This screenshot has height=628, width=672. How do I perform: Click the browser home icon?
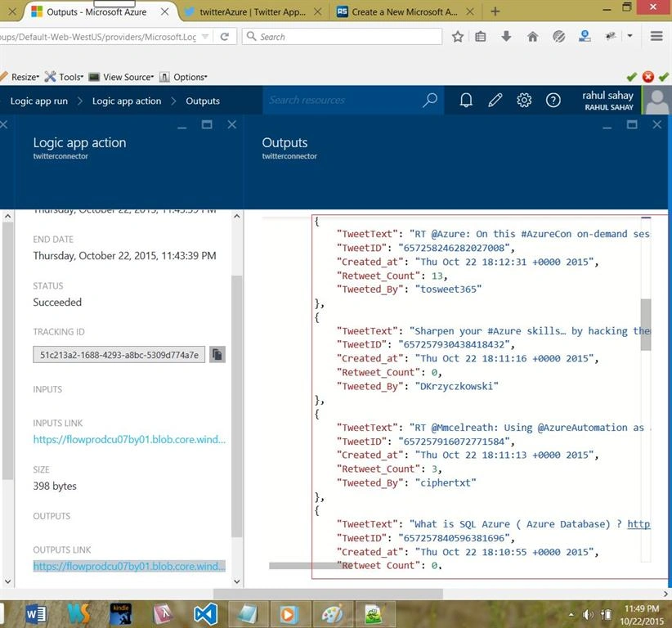tap(532, 37)
